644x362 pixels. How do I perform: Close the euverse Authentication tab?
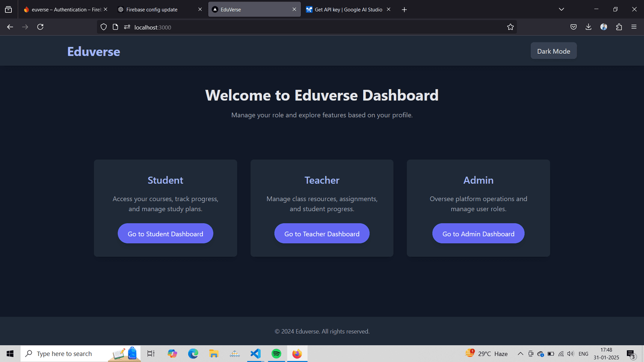click(105, 10)
